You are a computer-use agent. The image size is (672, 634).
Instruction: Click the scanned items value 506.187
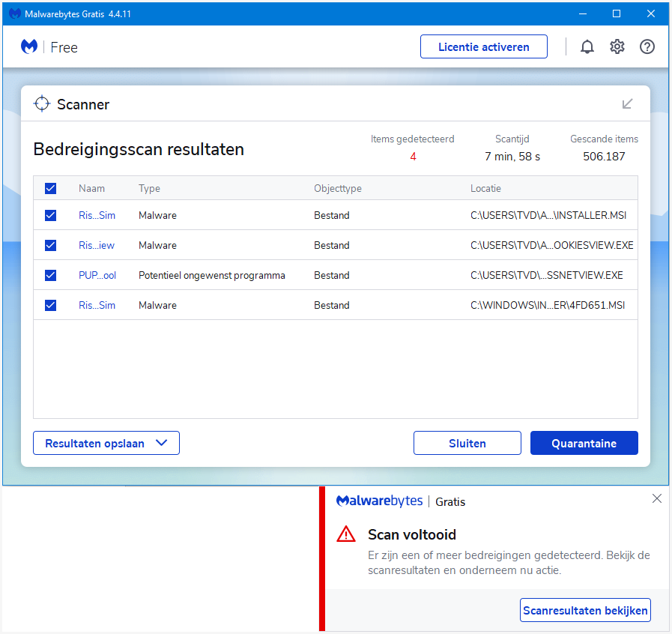pyautogui.click(x=604, y=157)
